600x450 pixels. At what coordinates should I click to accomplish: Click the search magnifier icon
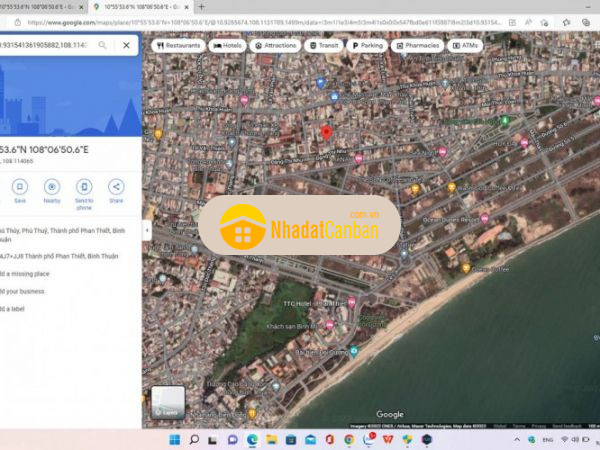click(103, 45)
